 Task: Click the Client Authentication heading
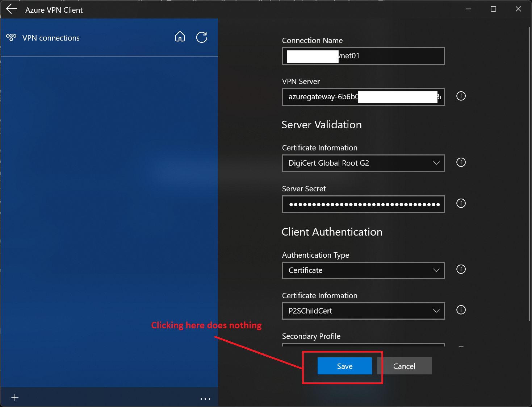click(x=332, y=232)
